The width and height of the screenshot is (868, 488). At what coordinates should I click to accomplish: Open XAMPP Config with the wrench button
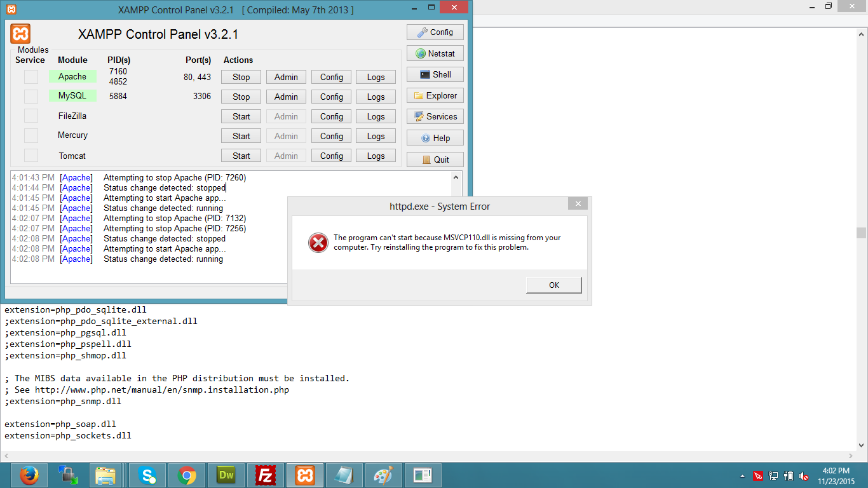coord(435,32)
